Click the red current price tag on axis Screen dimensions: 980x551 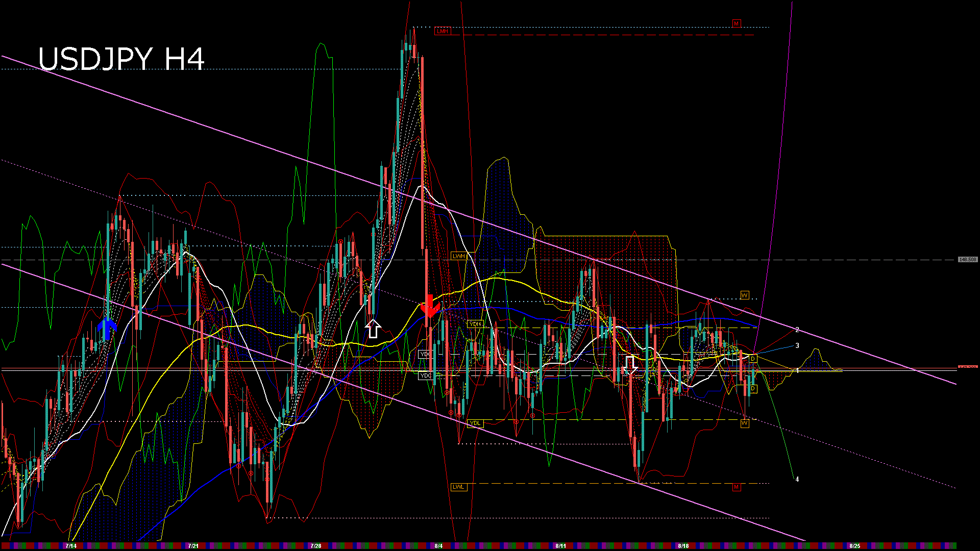[968, 367]
